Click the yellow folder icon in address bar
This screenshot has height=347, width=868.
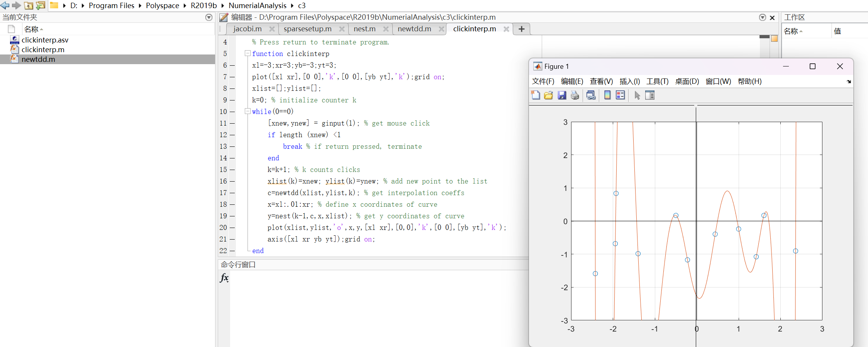click(x=54, y=5)
